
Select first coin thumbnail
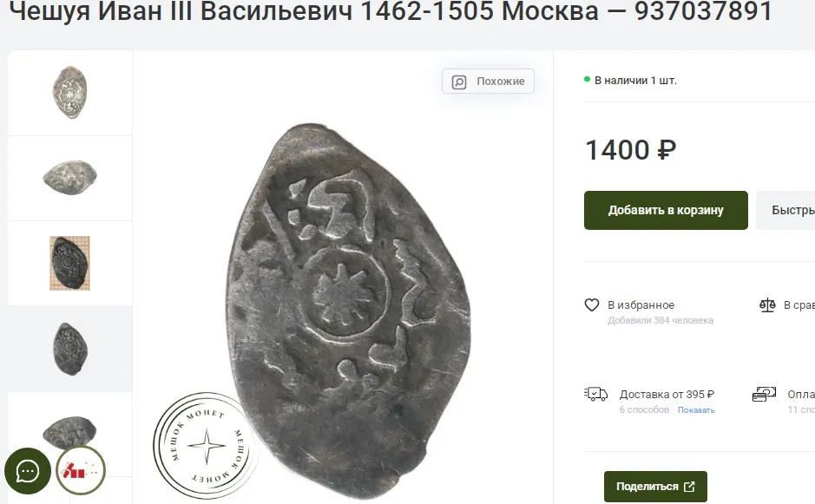69,93
